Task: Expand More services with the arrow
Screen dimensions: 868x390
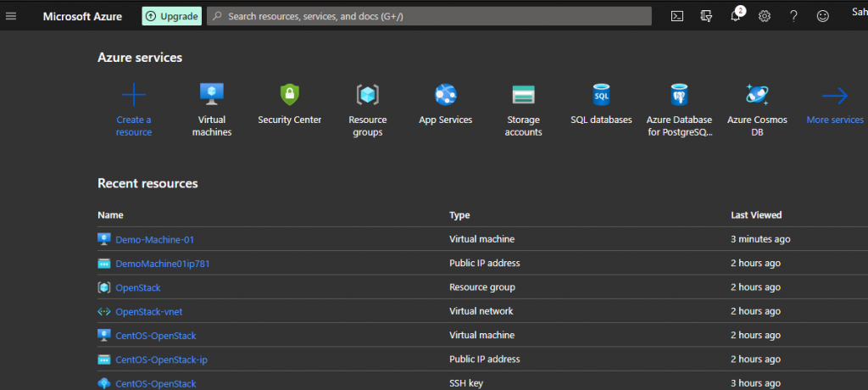Action: pos(835,95)
